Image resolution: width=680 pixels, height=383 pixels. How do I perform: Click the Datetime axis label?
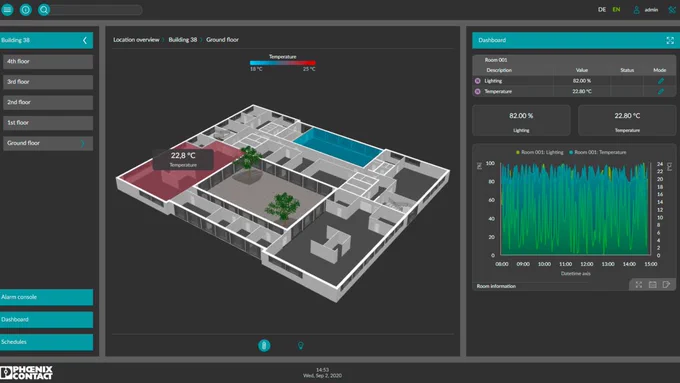point(575,274)
